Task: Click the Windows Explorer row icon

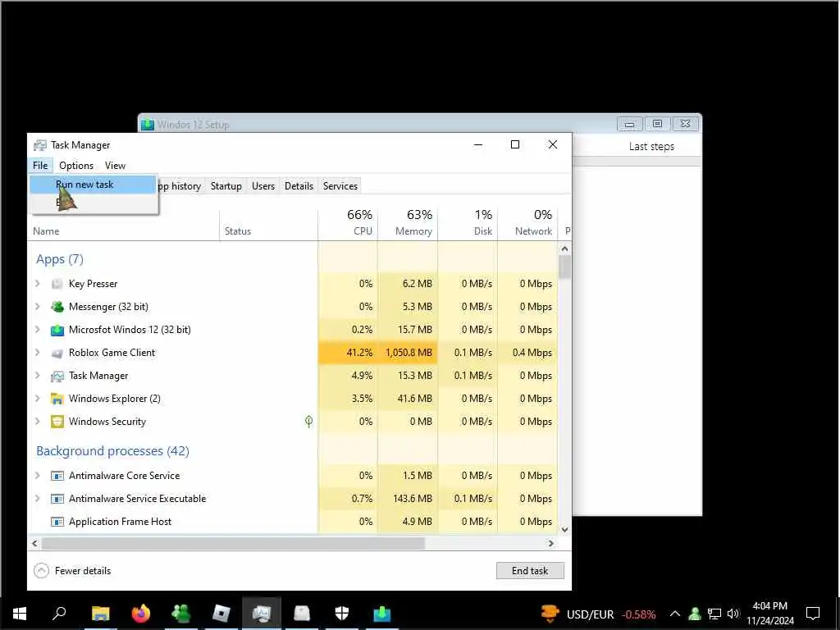Action: click(57, 399)
